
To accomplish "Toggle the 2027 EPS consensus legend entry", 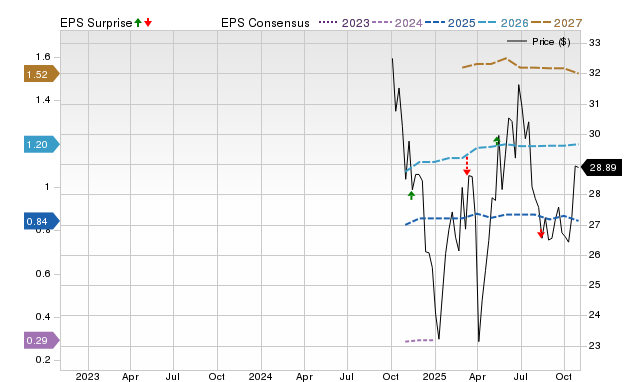I will (556, 23).
